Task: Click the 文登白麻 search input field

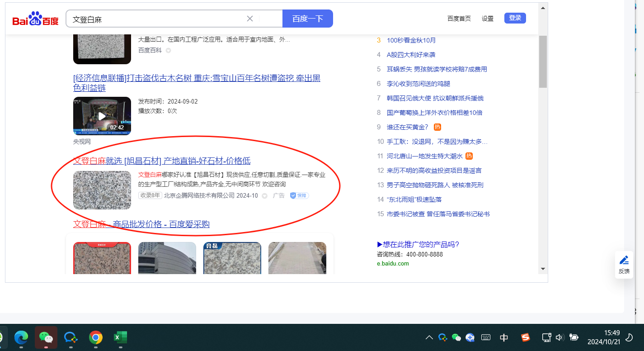Action: (154, 19)
